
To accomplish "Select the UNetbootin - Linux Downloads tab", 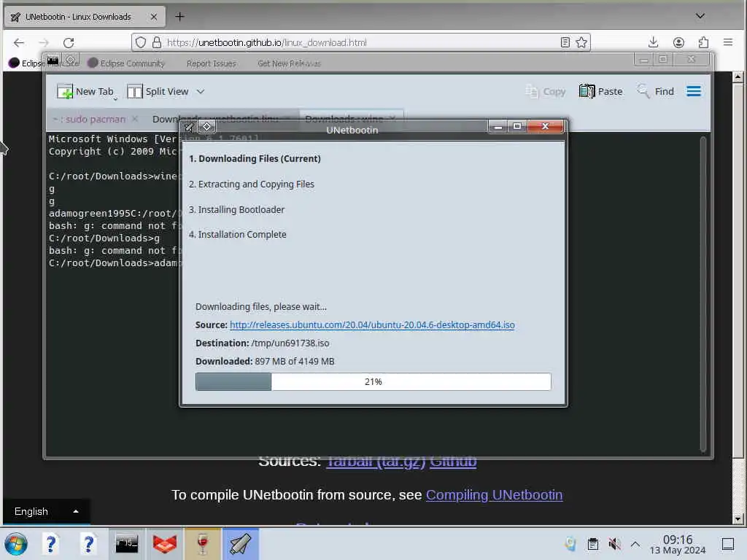I will [x=85, y=17].
